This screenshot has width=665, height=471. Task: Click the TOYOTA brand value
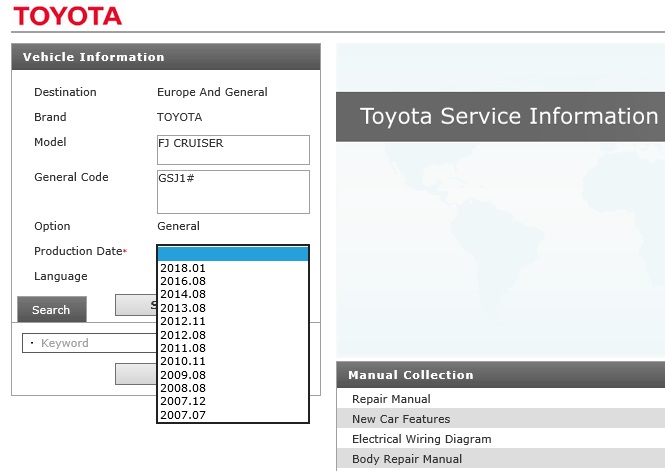[179, 117]
